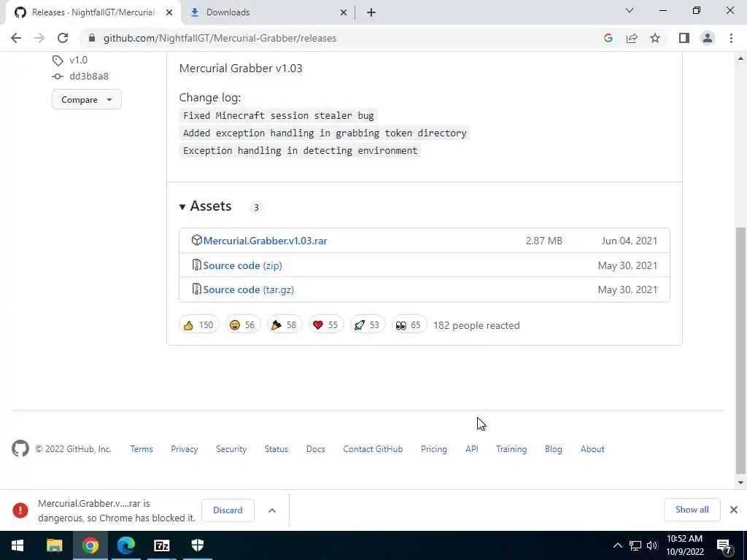Go back with the browser back arrow
747x560 pixels.
pyautogui.click(x=16, y=38)
